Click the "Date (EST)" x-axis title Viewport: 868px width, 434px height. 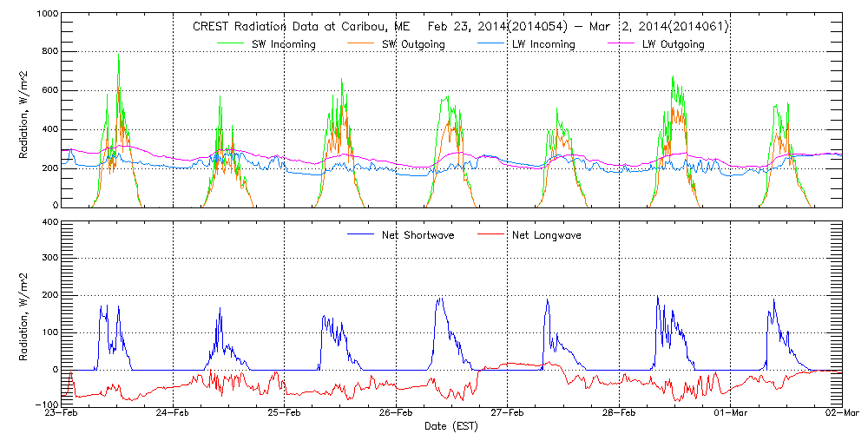click(451, 426)
